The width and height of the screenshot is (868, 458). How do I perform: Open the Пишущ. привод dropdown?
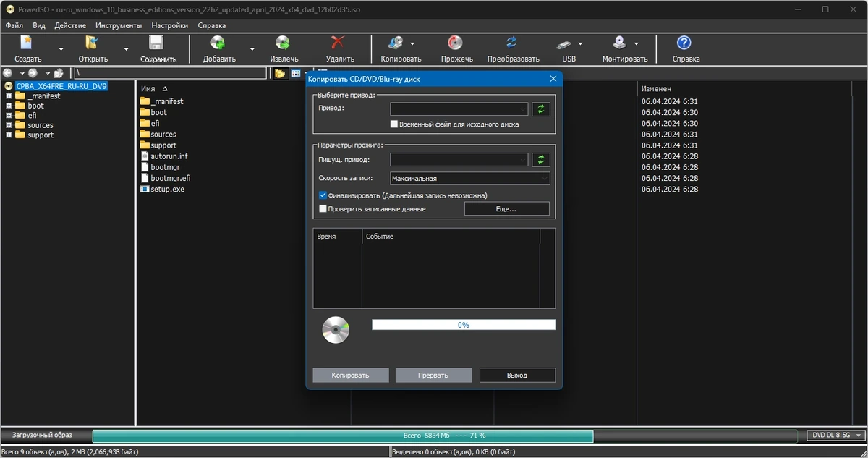459,159
